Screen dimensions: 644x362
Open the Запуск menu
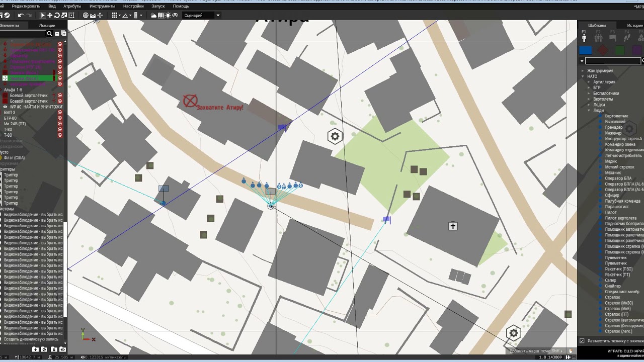(x=158, y=6)
